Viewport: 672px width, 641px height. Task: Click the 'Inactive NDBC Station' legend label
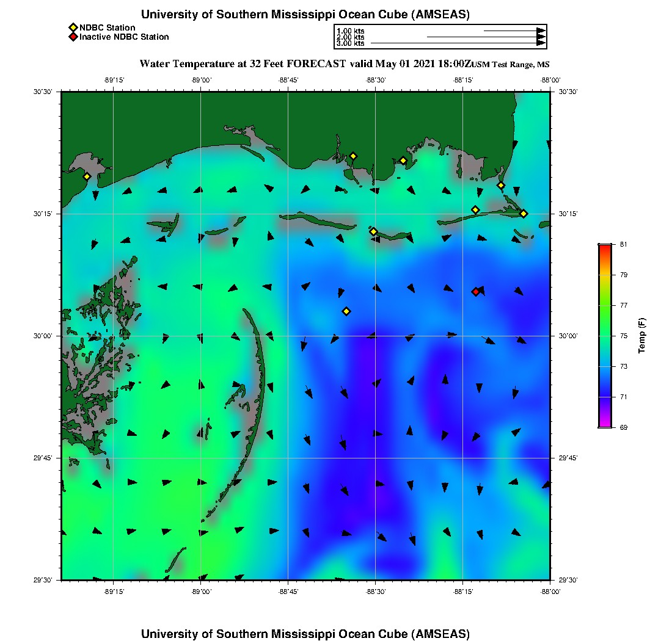click(124, 37)
